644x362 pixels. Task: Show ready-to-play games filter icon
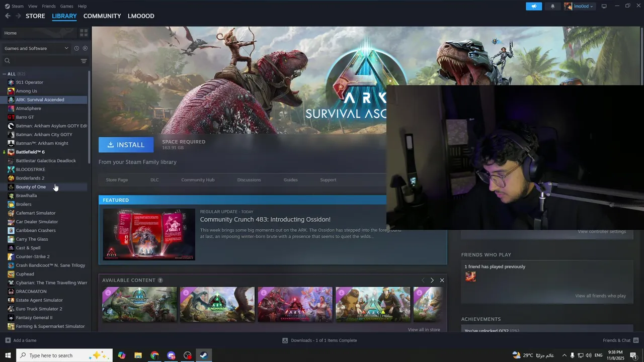click(85, 48)
